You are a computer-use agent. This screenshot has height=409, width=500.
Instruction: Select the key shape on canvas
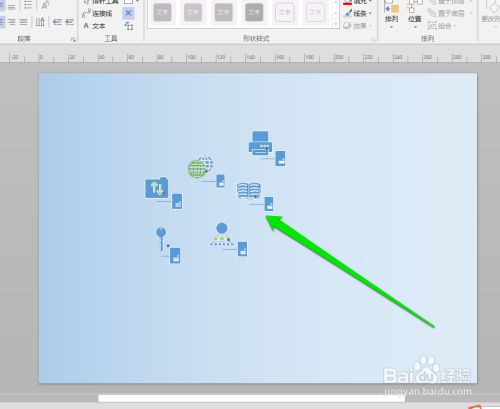(161, 238)
